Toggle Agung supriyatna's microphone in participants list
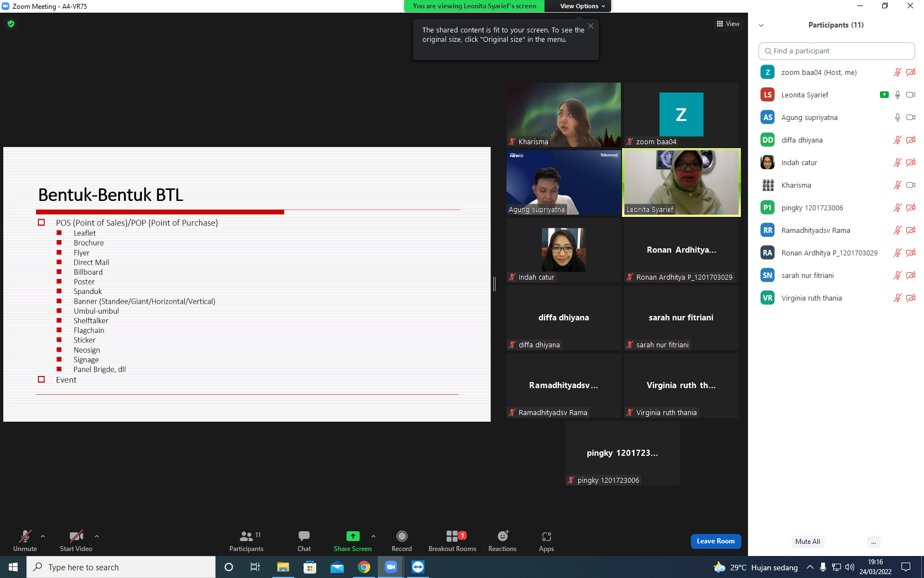924x578 pixels. click(x=897, y=117)
